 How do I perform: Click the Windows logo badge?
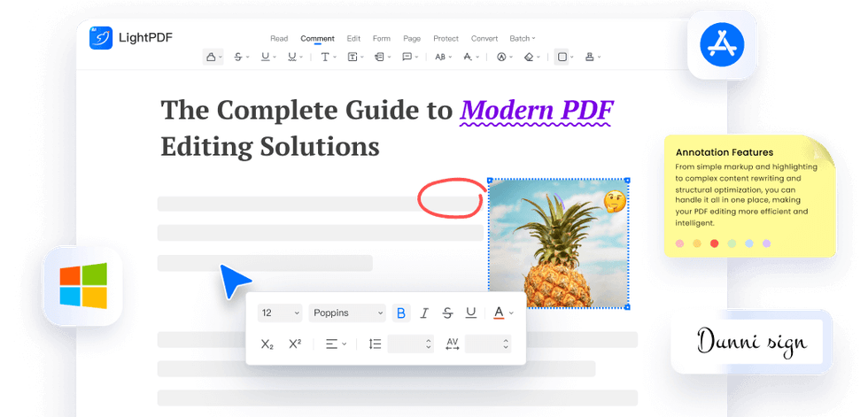coord(83,285)
